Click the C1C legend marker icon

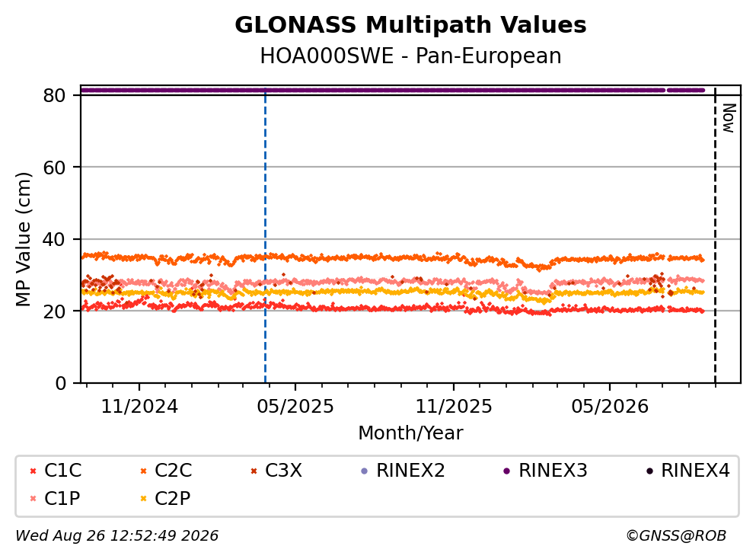(x=33, y=471)
